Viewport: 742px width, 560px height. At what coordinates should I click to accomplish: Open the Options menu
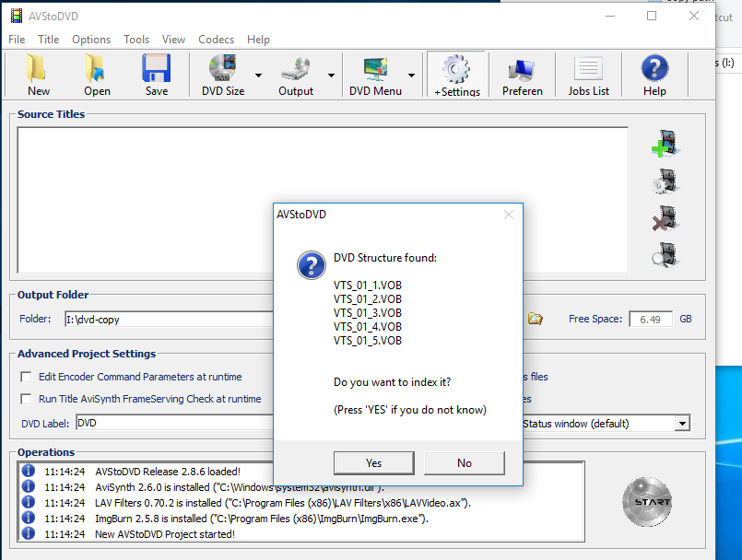coord(91,40)
